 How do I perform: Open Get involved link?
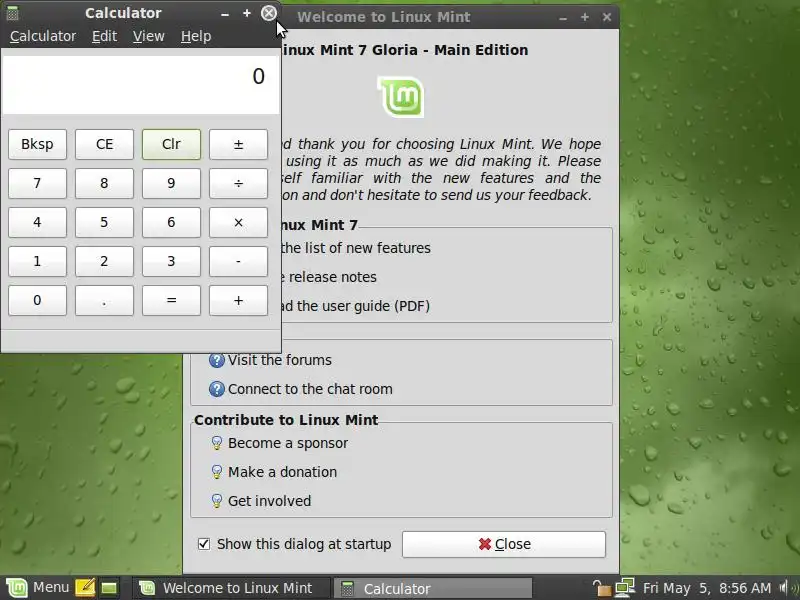pos(269,502)
